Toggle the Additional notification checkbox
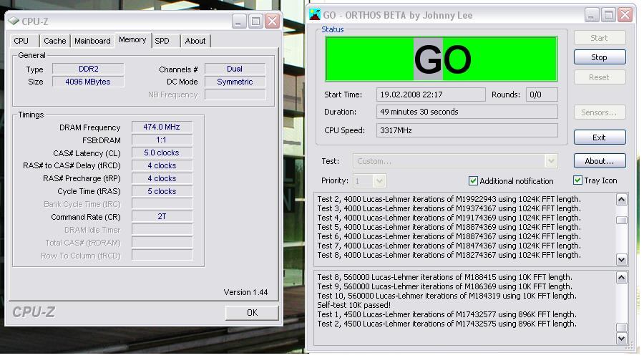This screenshot has width=644, height=358. pyautogui.click(x=473, y=181)
